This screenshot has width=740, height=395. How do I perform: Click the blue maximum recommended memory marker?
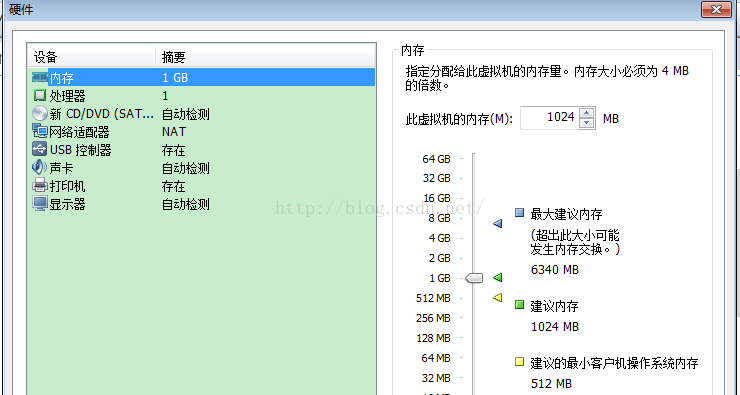(x=497, y=223)
